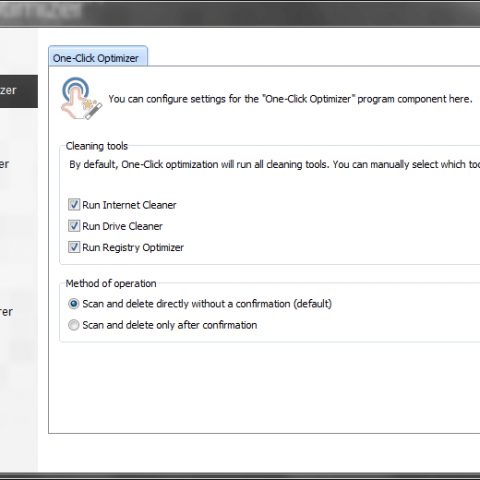Click the magic wand star on the header icon
The width and height of the screenshot is (480, 480).
click(87, 104)
